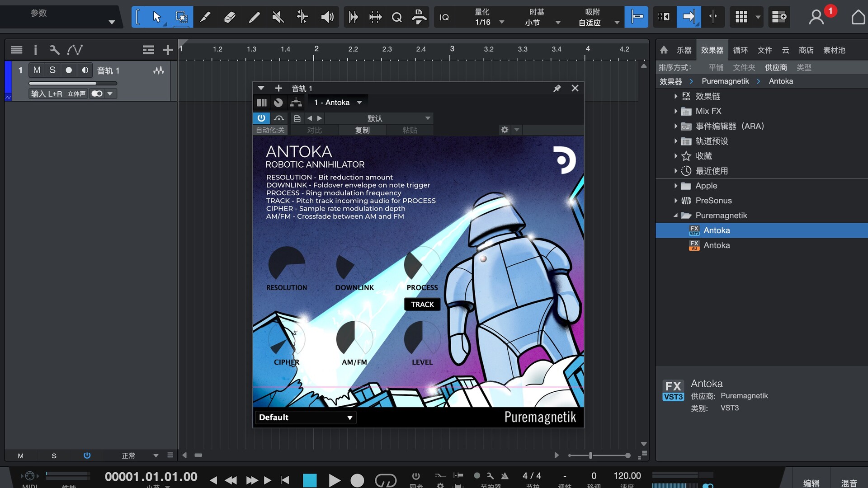Toggle snap button in toolbar

pos(637,17)
